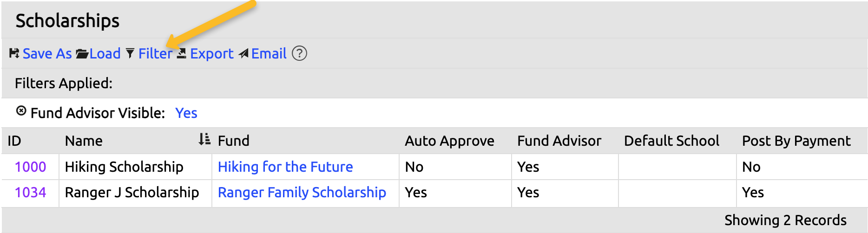Change the Fund Advisor Visible Yes value
The height and width of the screenshot is (233, 868).
(186, 113)
